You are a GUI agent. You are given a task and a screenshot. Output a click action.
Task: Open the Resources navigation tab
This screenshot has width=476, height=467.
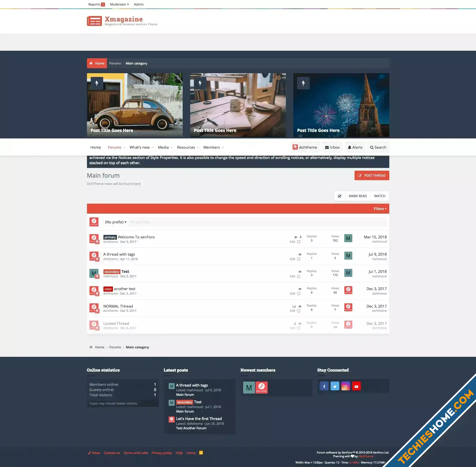[x=186, y=147]
